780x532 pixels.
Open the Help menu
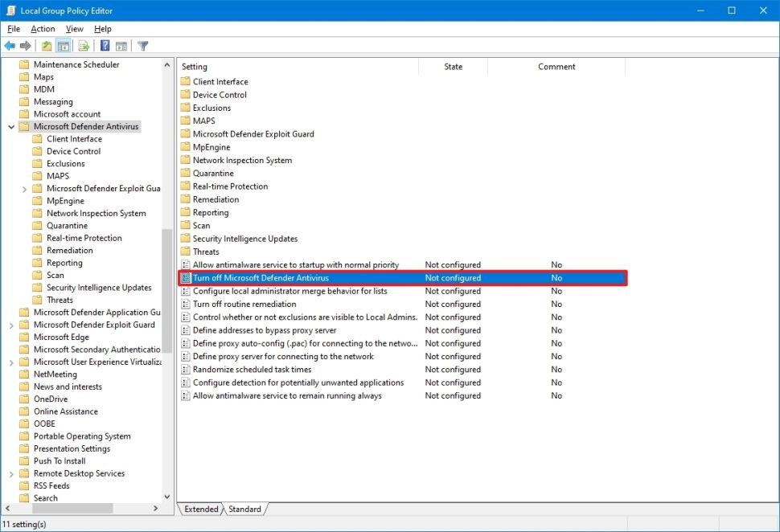(102, 29)
